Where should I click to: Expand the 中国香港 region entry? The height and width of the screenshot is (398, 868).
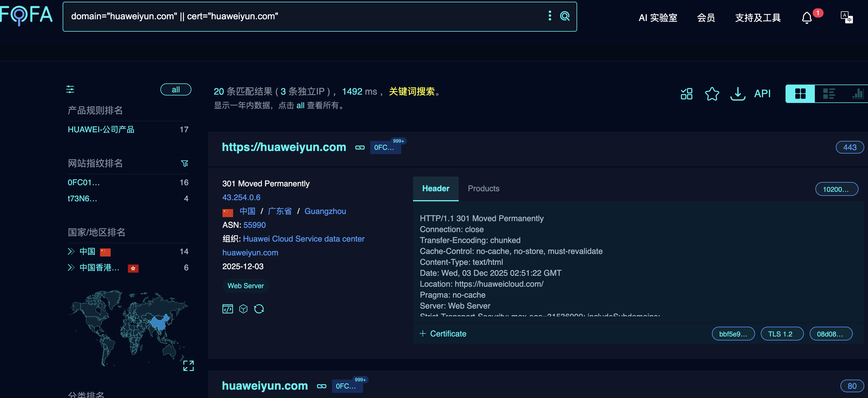tap(71, 267)
